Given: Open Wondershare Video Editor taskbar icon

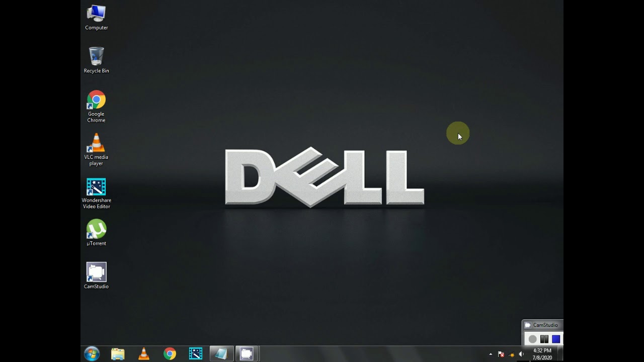Looking at the screenshot, I should coord(196,354).
